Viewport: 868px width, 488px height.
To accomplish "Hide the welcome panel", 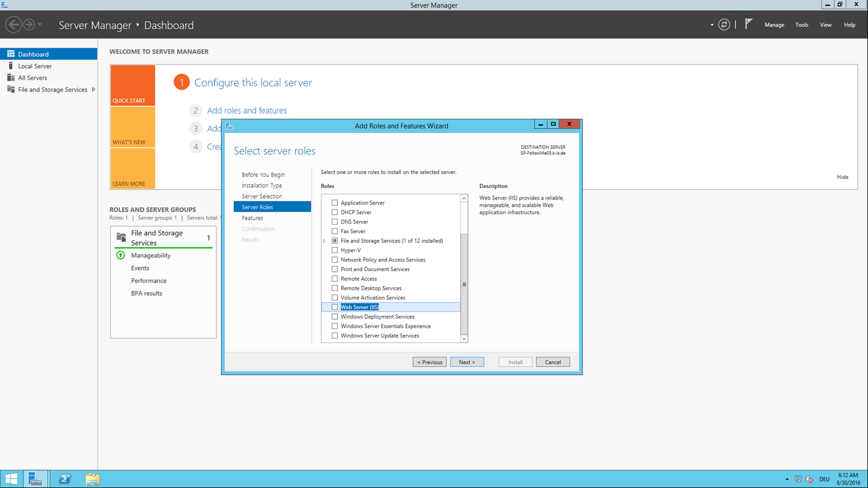I will coord(843,177).
